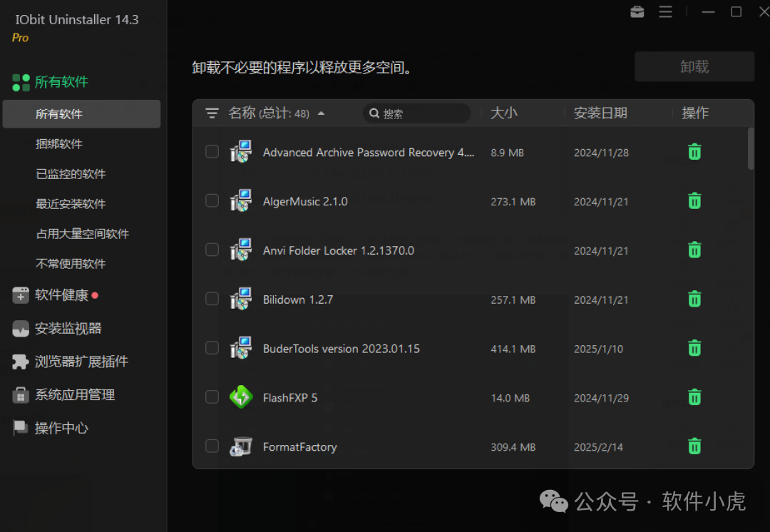Click trash icon for FormatFactory
Screen dimensions: 770x532
(694, 446)
